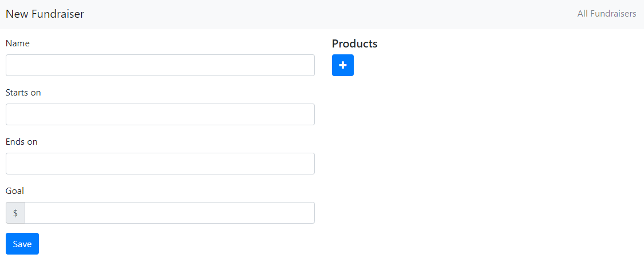This screenshot has width=644, height=270.
Task: Open the All Fundraisers link
Action: [606, 14]
